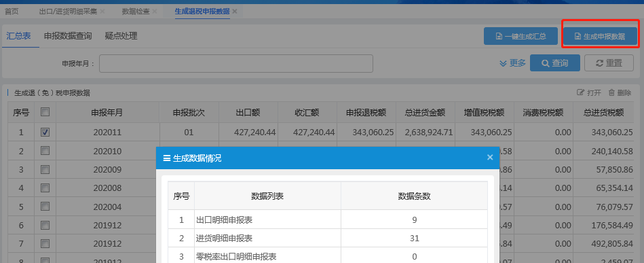This screenshot has width=644, height=263.
Task: Click the 申报年月 column header
Action: click(x=107, y=112)
